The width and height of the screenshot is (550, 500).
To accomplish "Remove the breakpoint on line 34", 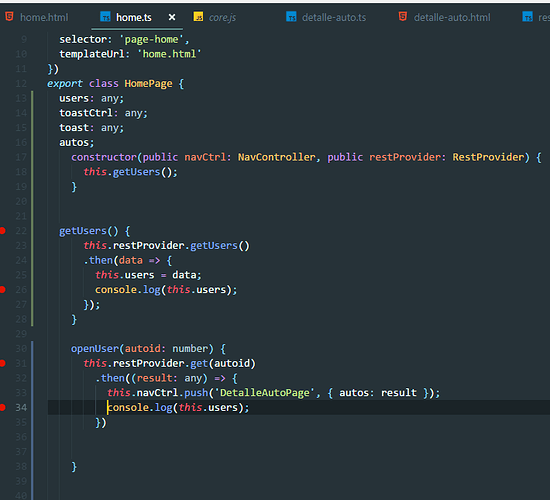I will (x=2, y=407).
